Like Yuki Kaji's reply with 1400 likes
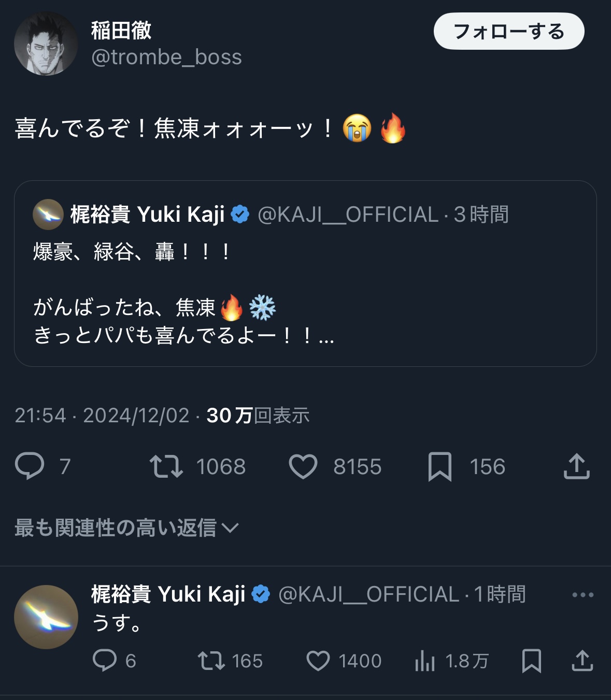 (318, 661)
